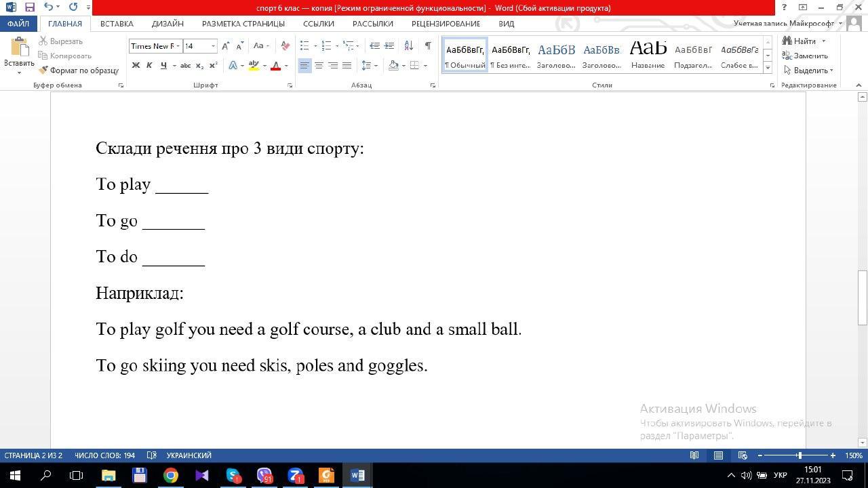Open the font size dropdown

click(213, 46)
